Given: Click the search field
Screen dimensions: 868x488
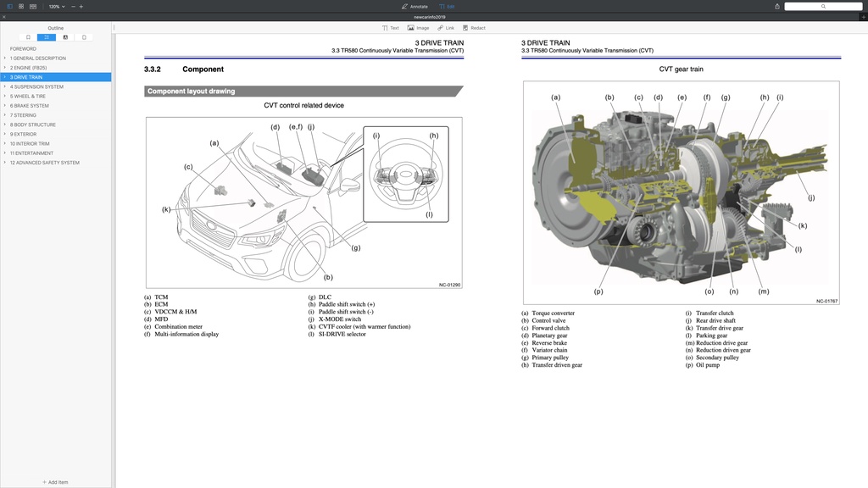Looking at the screenshot, I should pyautogui.click(x=822, y=6).
